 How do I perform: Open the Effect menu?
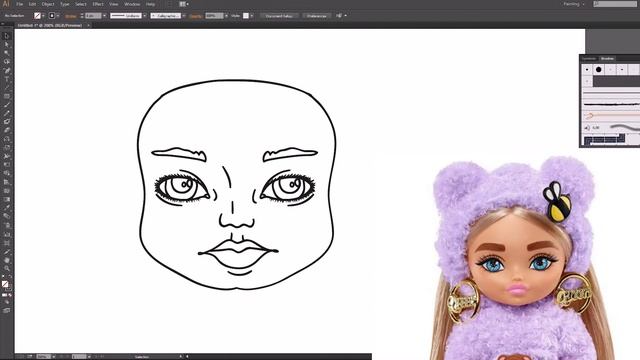98,4
